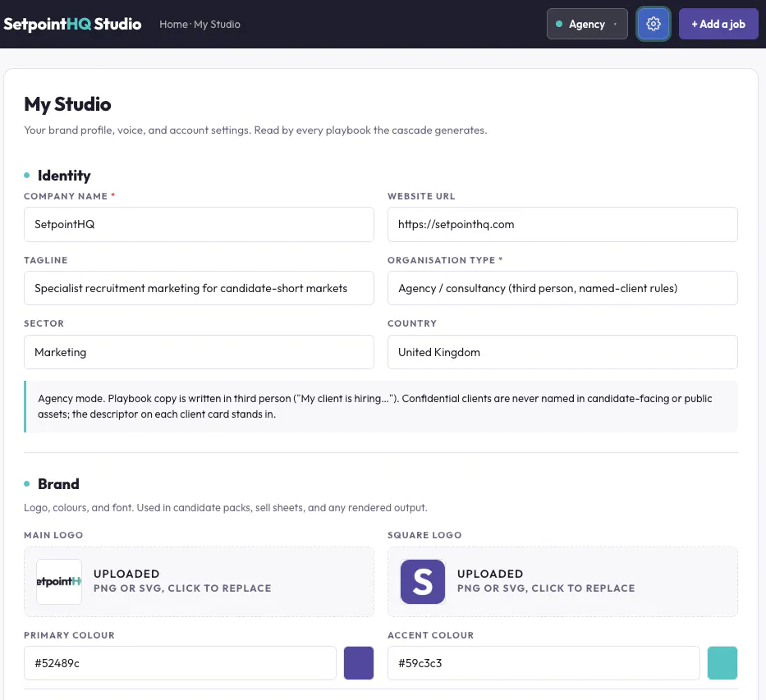The height and width of the screenshot is (700, 766).
Task: Click the SetpointHQ Studio logo
Action: tap(72, 24)
